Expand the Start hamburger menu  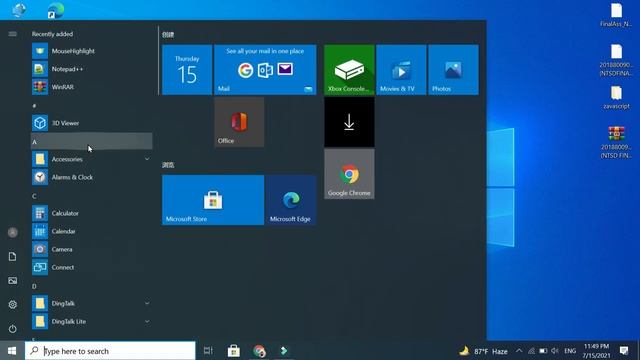click(13, 34)
